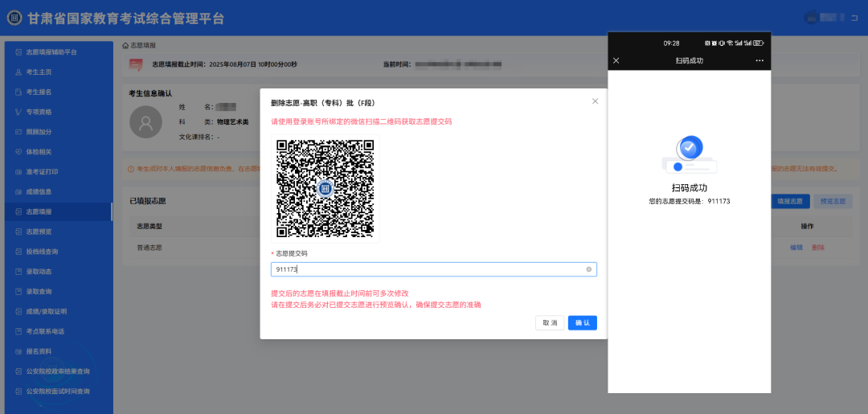The image size is (868, 414).
Task: Click the 志愿预览 sidebar icon
Action: [x=18, y=232]
